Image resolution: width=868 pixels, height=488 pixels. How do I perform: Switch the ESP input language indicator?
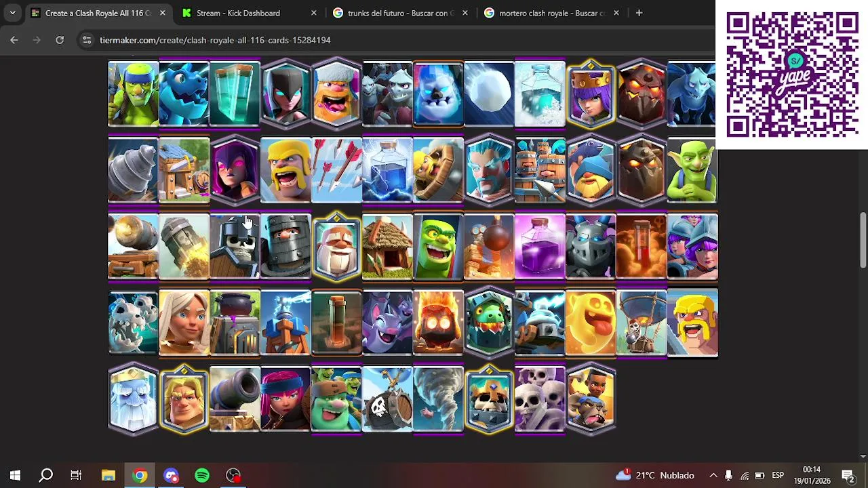[x=778, y=475]
